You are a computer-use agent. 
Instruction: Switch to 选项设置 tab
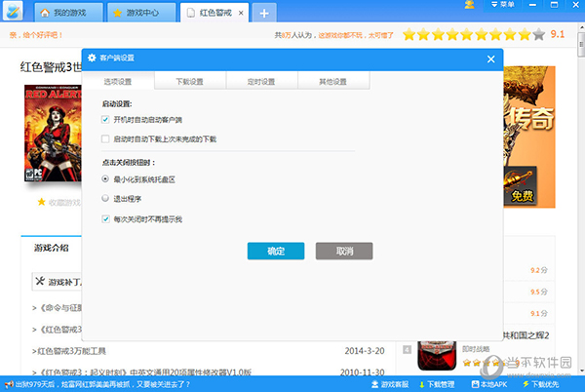click(x=118, y=81)
